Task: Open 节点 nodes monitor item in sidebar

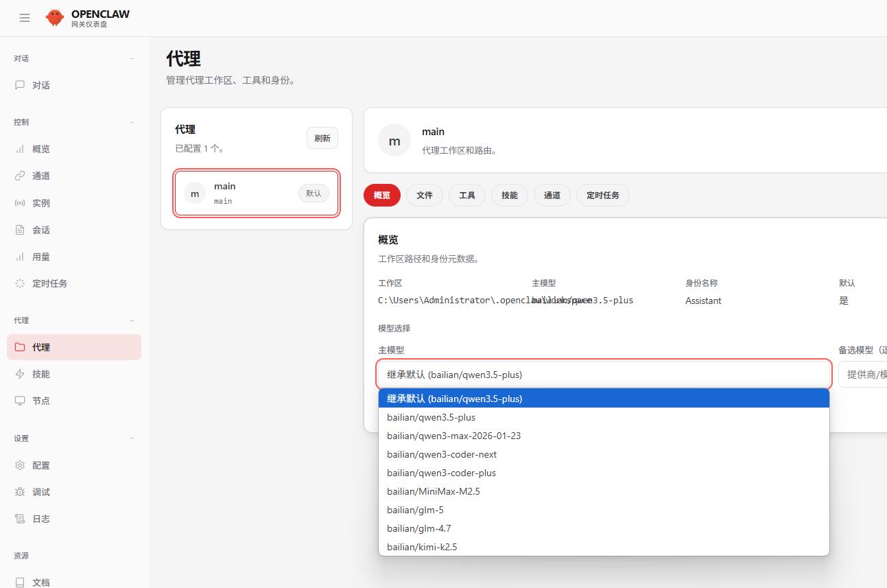Action: pos(41,401)
